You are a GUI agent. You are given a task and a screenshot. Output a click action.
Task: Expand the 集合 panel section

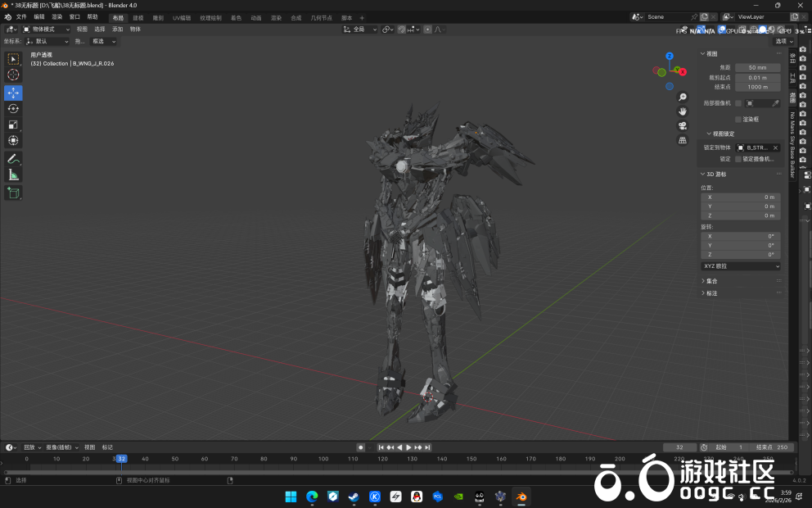click(711, 281)
